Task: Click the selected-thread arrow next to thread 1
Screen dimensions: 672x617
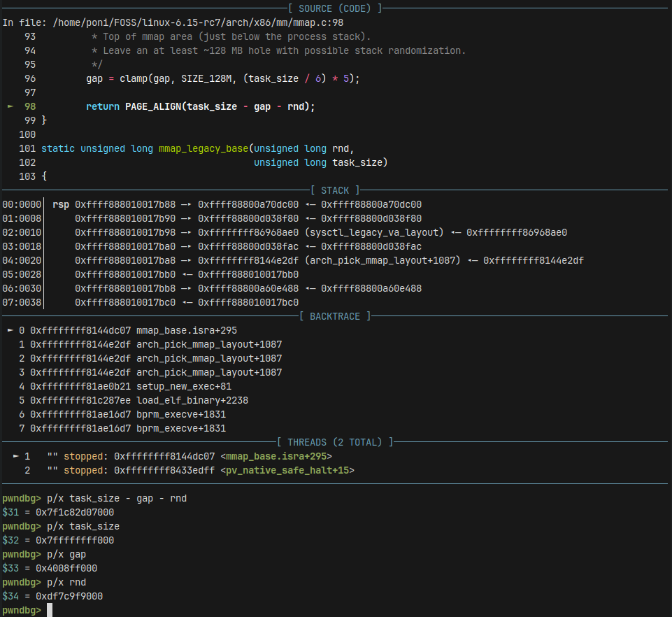Action: click(x=15, y=456)
